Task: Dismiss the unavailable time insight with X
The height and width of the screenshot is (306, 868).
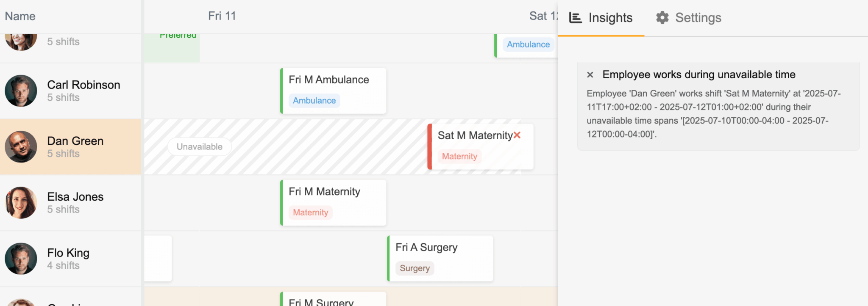Action: 590,75
